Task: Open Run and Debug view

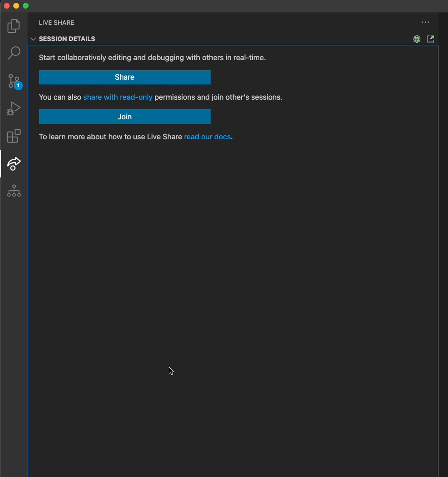Action: pos(14,109)
